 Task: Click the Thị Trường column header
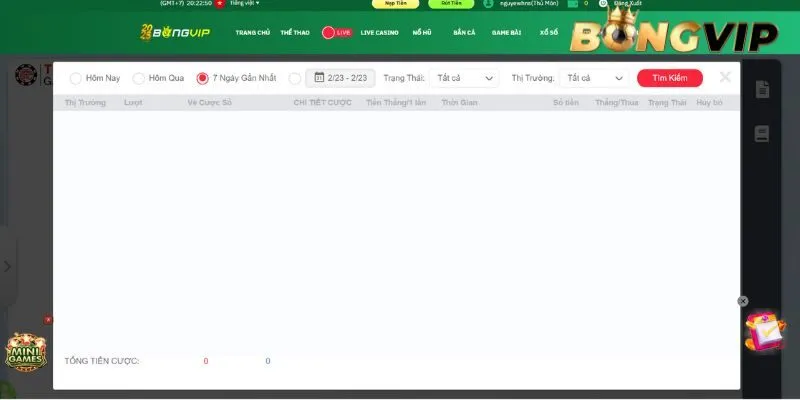pos(85,103)
